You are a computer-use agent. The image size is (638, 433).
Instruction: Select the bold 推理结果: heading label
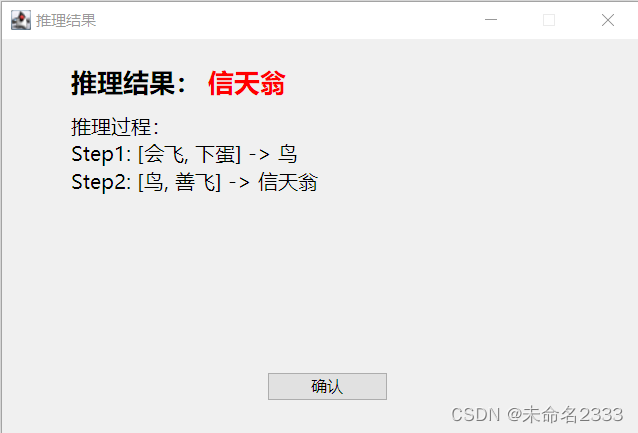pyautogui.click(x=129, y=83)
